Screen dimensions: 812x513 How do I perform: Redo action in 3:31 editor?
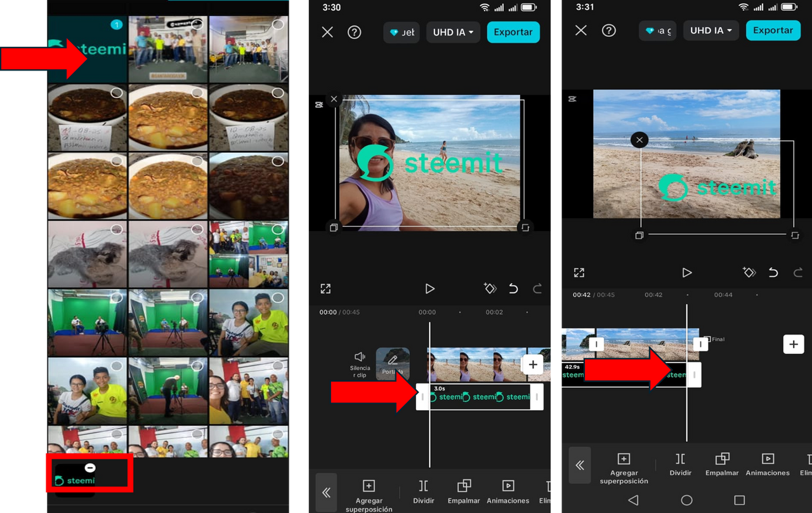click(798, 272)
